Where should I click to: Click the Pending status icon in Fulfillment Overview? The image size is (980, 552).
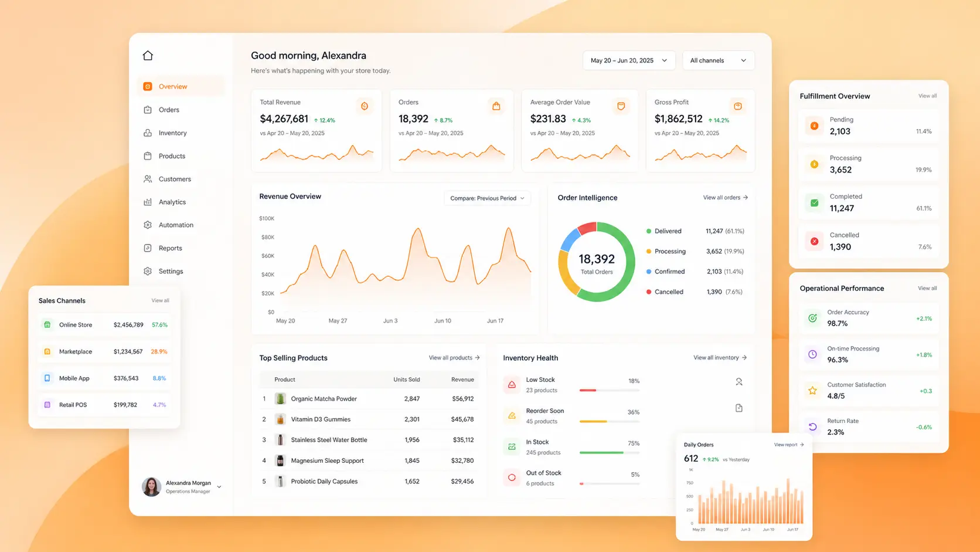pos(814,126)
